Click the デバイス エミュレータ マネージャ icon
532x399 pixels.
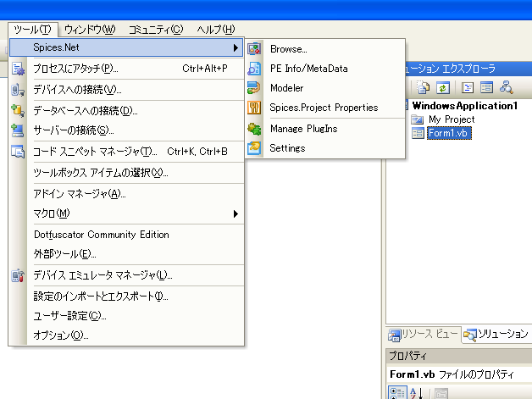pyautogui.click(x=18, y=275)
